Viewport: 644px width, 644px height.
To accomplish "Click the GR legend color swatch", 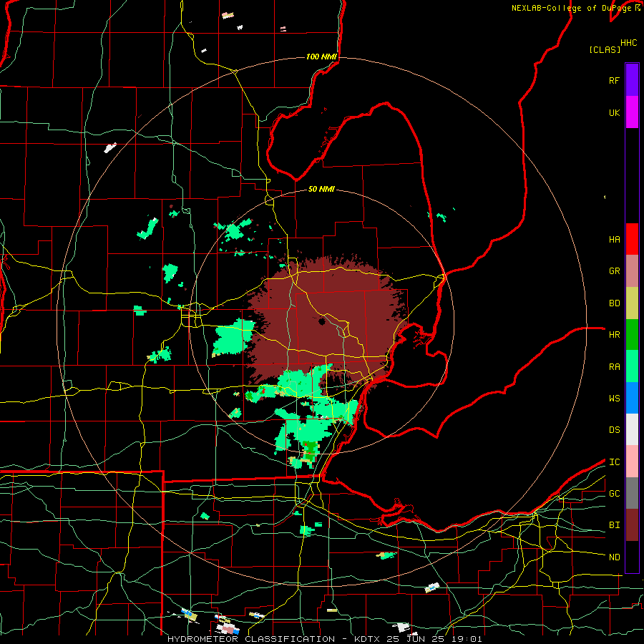I will [632, 271].
